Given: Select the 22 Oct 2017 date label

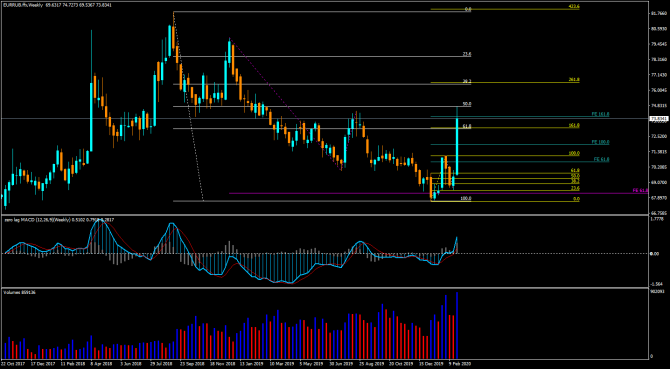Looking at the screenshot, I should tap(12, 363).
